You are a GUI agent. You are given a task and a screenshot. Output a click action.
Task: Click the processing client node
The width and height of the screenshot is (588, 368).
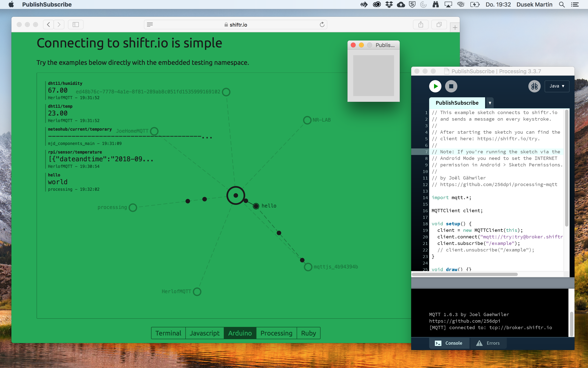[133, 208]
